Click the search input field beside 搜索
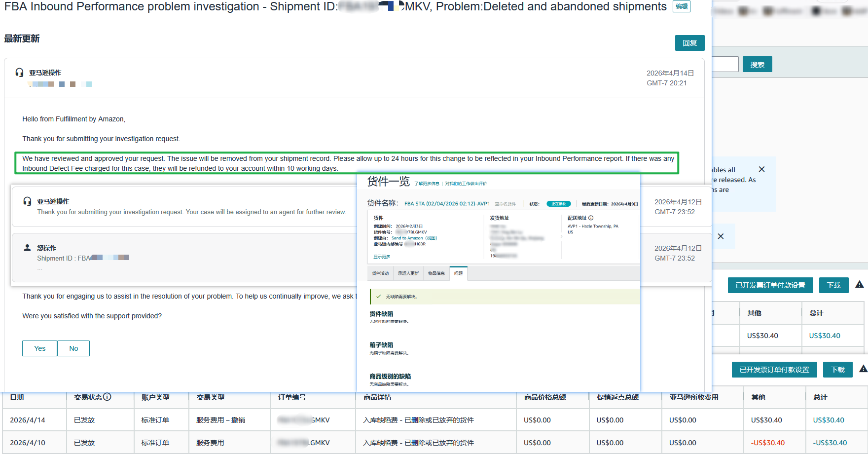The height and width of the screenshot is (455, 868). click(x=725, y=64)
